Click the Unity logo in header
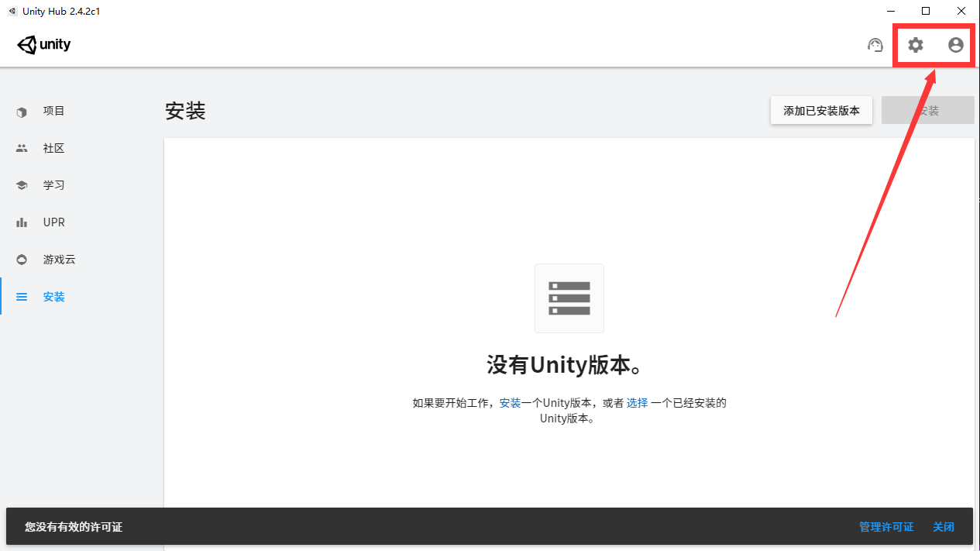Viewport: 980px width, 551px height. (44, 45)
